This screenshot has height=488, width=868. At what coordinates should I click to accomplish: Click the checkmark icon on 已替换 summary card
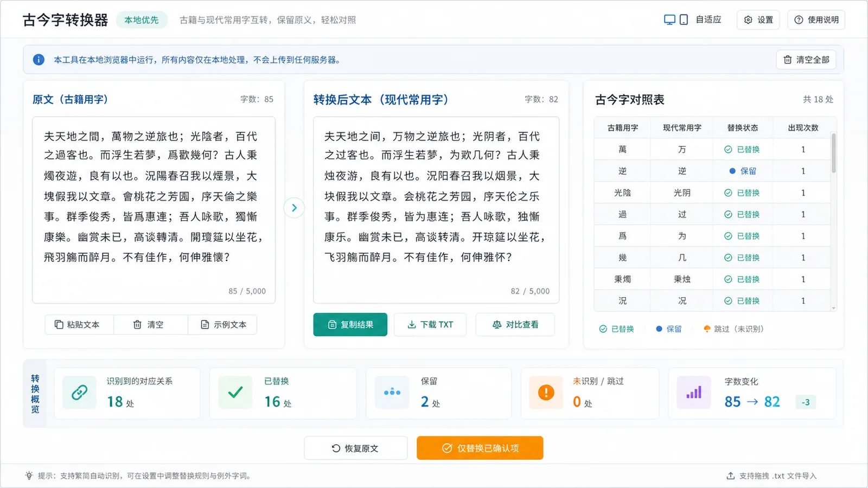[235, 392]
